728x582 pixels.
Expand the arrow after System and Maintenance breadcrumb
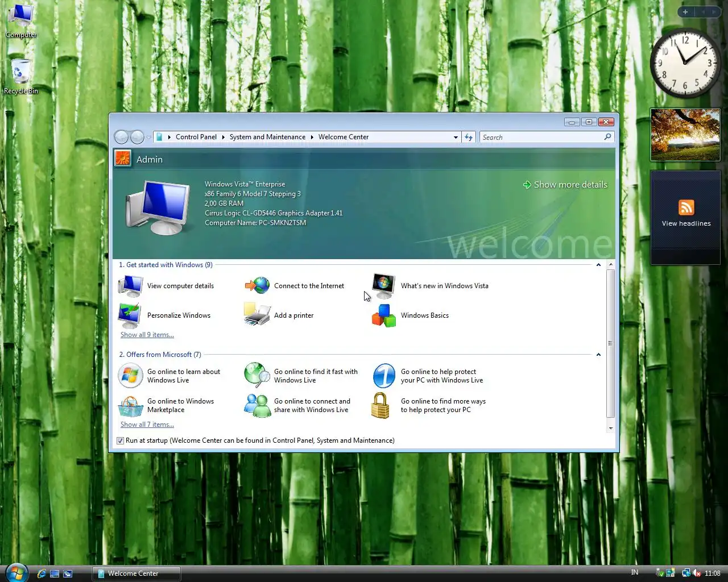[312, 137]
